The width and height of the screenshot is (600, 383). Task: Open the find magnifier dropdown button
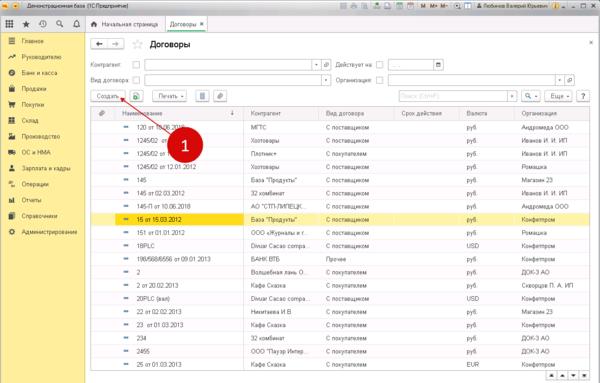pos(531,96)
